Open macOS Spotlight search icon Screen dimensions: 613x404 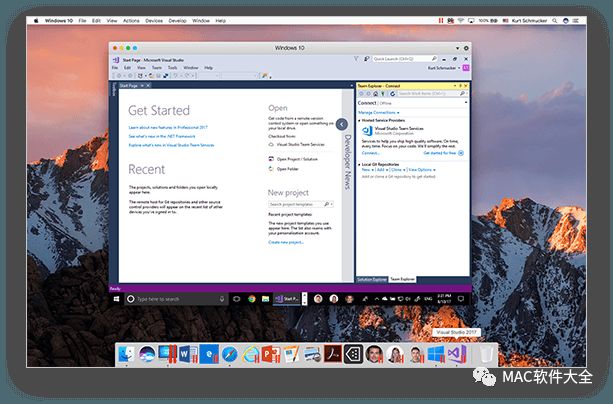click(x=554, y=20)
